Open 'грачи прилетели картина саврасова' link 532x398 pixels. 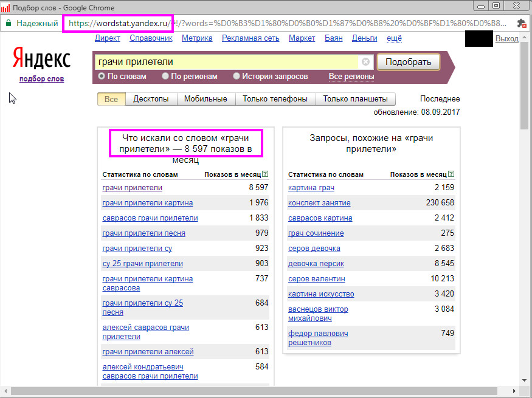tap(148, 283)
